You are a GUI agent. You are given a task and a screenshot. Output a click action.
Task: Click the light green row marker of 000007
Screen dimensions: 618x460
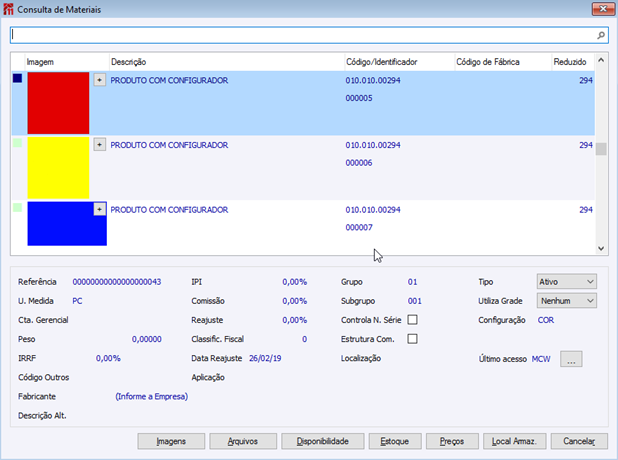(x=17, y=207)
